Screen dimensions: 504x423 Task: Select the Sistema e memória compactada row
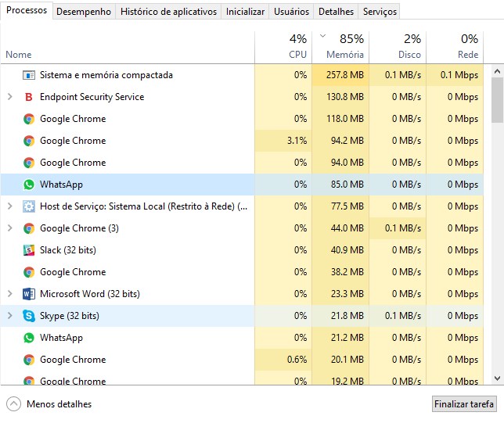[242, 75]
